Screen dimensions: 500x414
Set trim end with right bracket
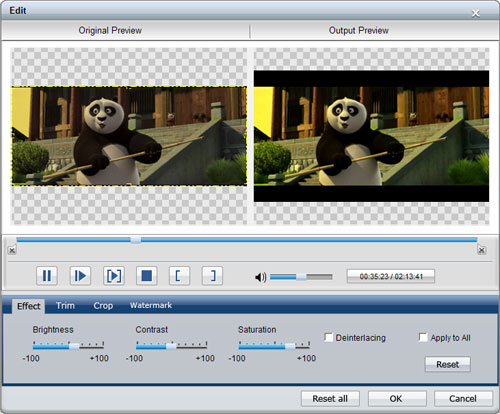212,276
